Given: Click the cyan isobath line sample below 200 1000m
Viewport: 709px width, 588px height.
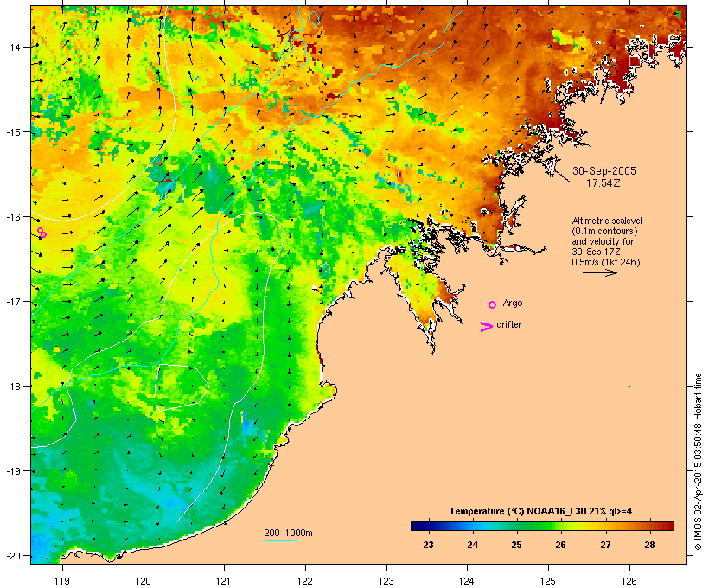Looking at the screenshot, I should tap(280, 540).
